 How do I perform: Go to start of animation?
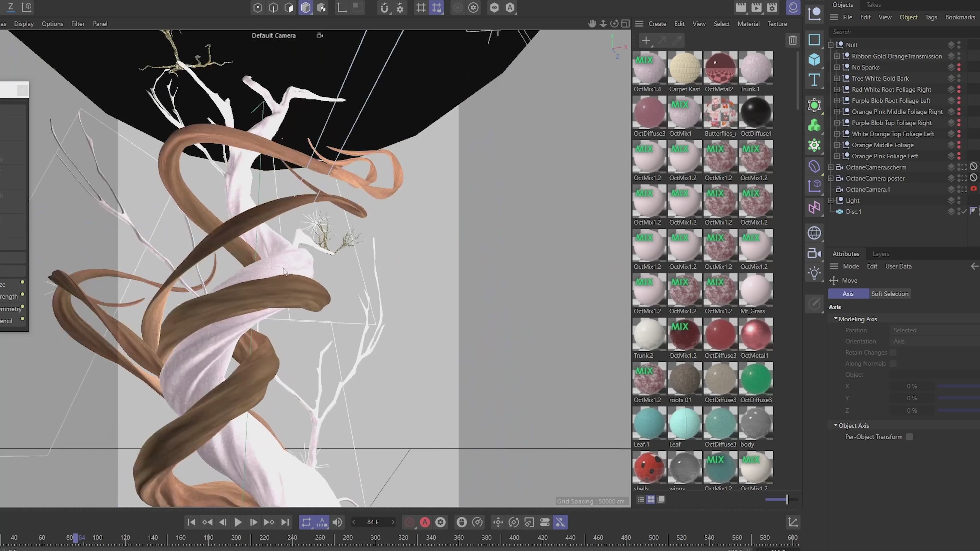191,522
